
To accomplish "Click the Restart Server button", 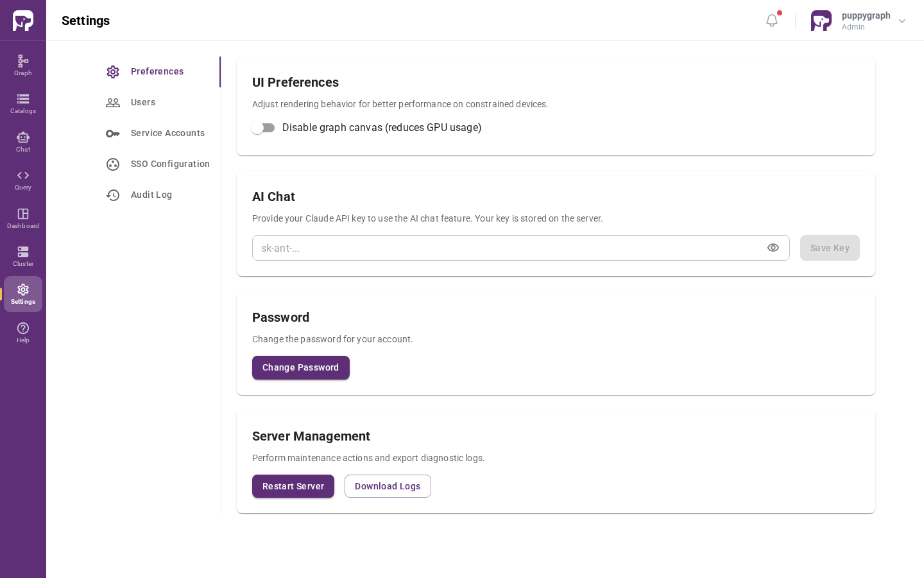I will tap(293, 486).
